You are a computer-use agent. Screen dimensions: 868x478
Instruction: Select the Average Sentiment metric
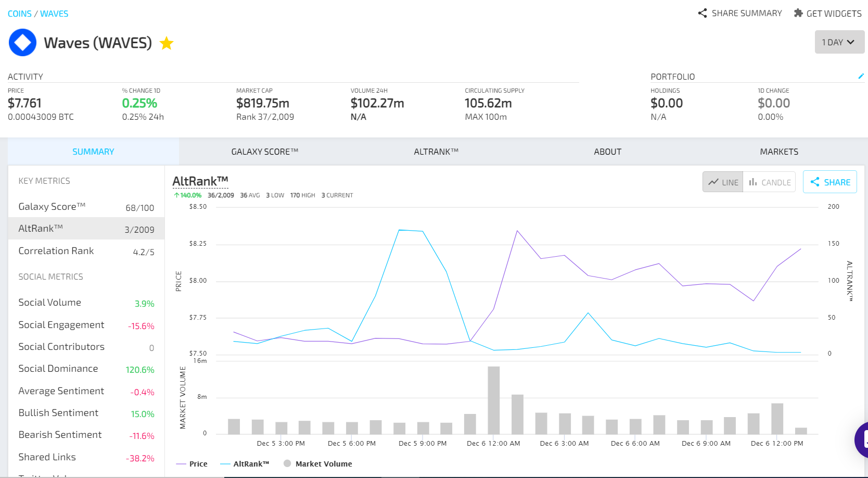(86, 391)
